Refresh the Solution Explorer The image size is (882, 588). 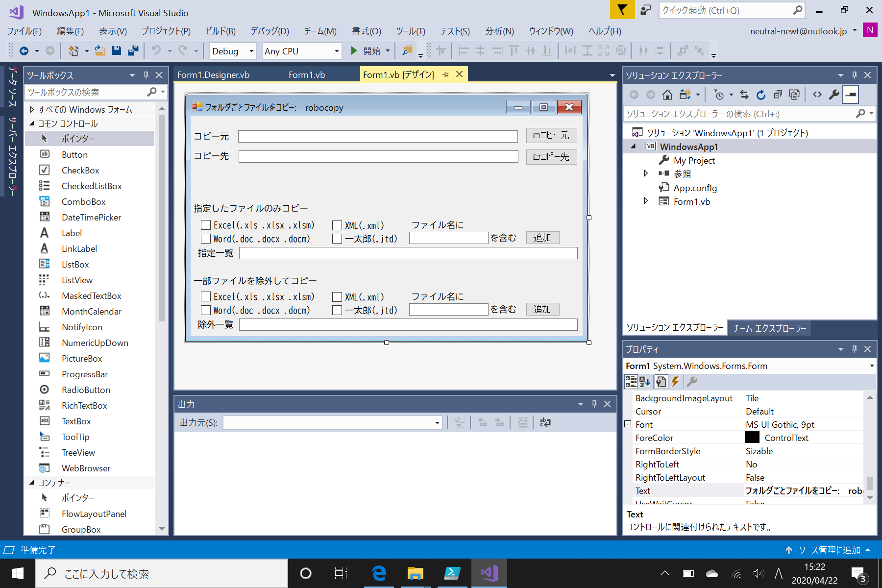[761, 94]
